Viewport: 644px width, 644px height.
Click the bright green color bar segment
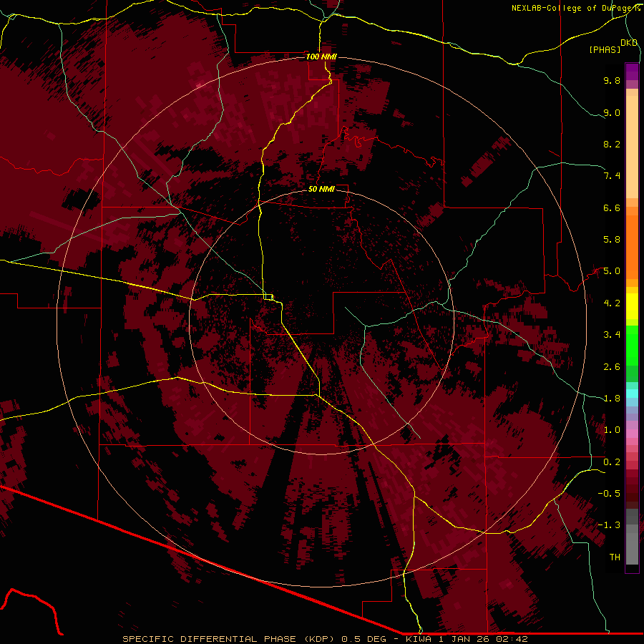(632, 345)
